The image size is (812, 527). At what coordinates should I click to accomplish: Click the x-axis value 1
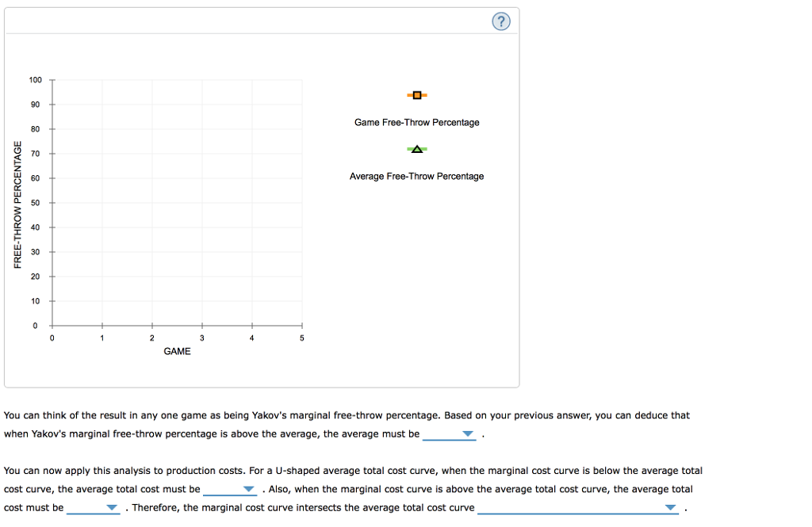coord(102,338)
